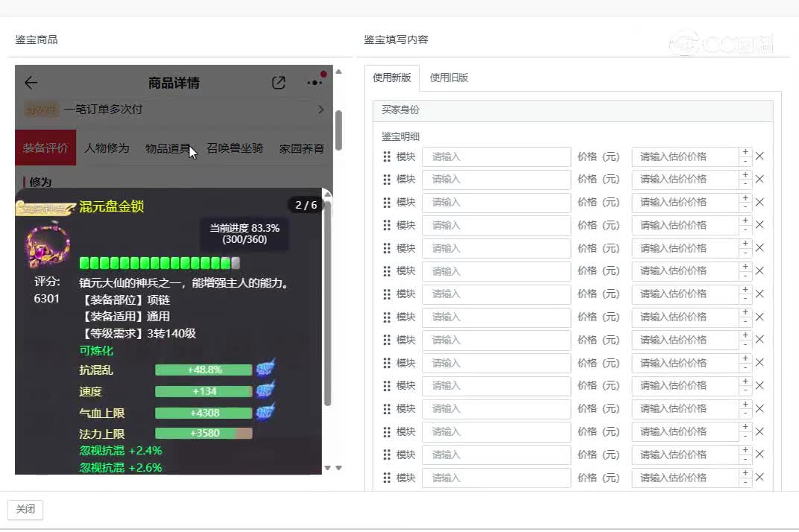Click the 关闭 button
799x532 pixels.
(25, 509)
